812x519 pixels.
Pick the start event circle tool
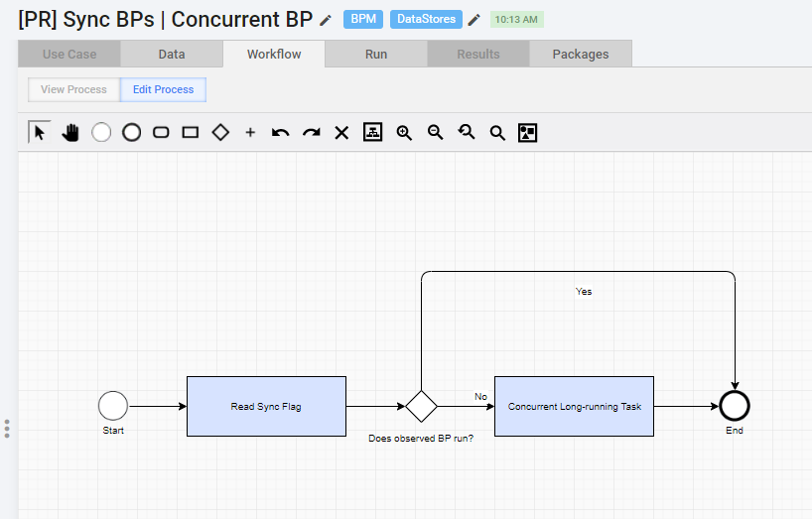101,132
